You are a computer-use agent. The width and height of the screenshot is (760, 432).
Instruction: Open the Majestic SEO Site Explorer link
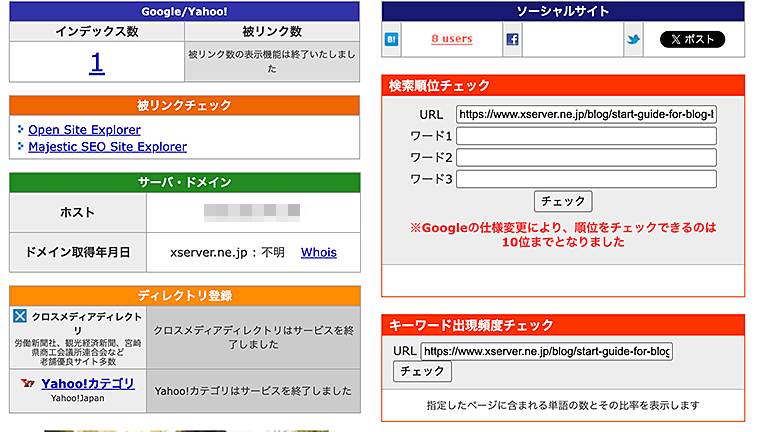point(108,146)
